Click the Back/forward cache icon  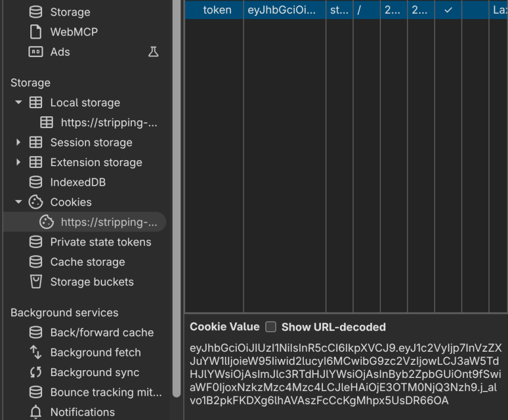pos(36,333)
